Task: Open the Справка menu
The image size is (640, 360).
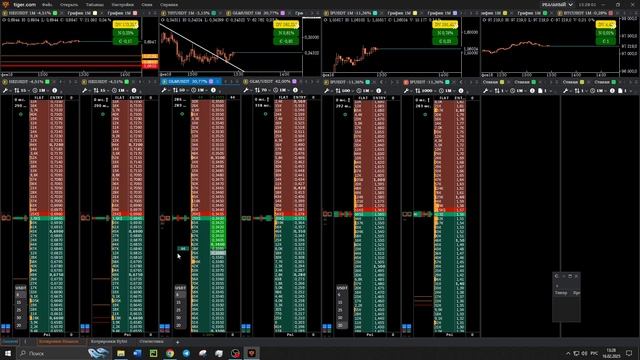Action: click(x=169, y=4)
